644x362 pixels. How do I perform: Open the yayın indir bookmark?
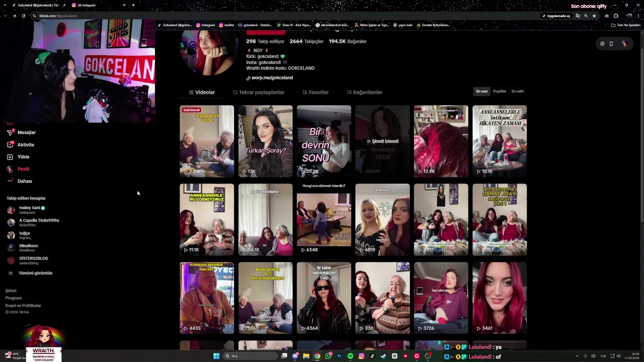pos(403,25)
